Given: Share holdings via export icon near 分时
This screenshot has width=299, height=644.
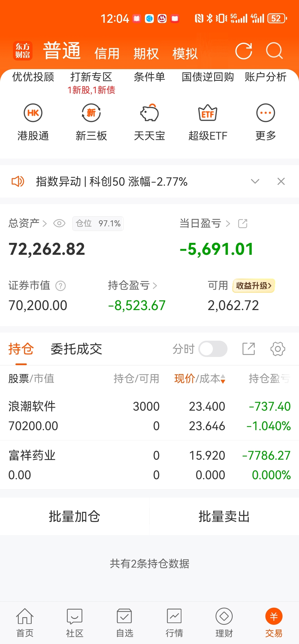Looking at the screenshot, I should [x=249, y=349].
